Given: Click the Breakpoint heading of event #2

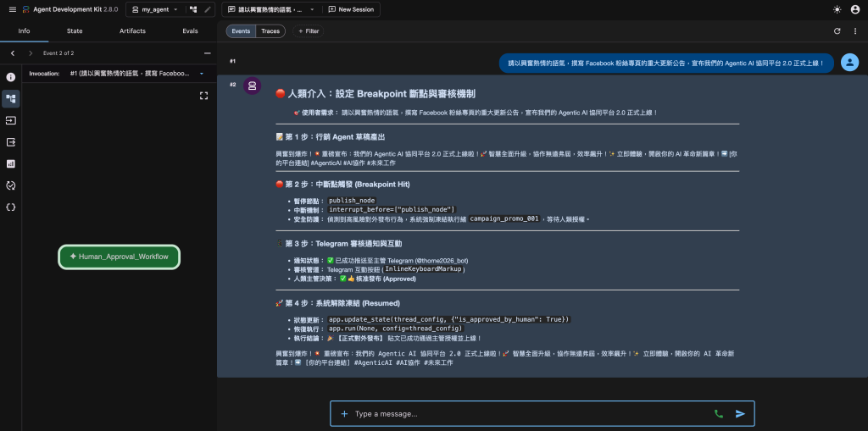Looking at the screenshot, I should 376,94.
